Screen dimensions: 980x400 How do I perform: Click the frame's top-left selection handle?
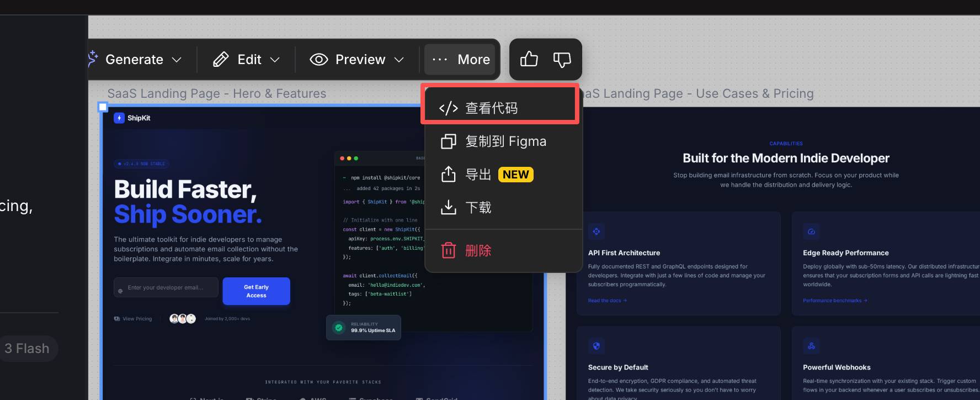click(103, 107)
